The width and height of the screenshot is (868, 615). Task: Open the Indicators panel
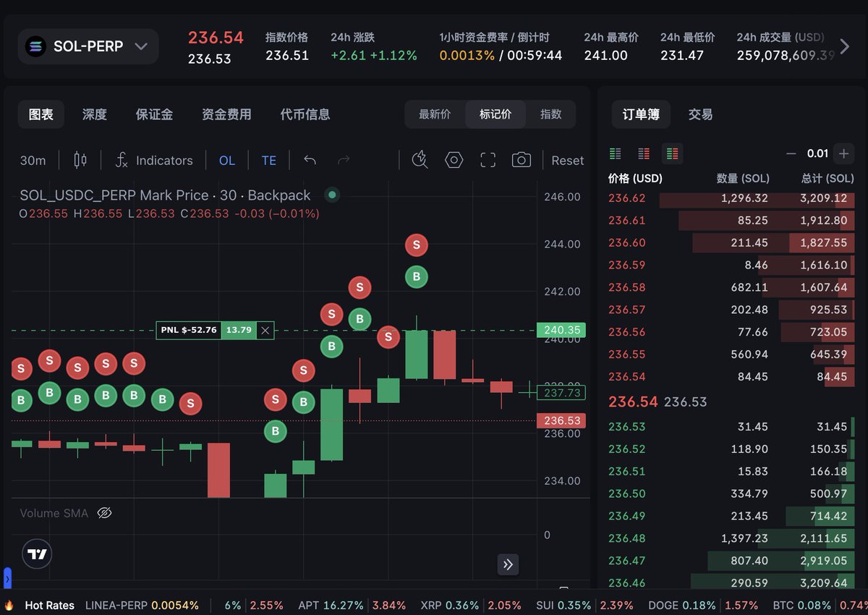[x=154, y=160]
